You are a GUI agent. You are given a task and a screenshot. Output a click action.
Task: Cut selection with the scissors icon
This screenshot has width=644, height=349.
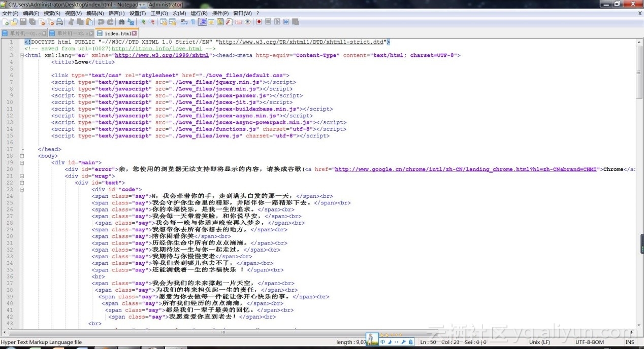tap(71, 22)
